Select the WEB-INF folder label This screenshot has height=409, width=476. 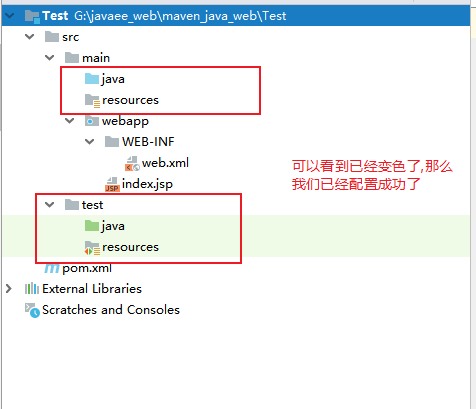pyautogui.click(x=148, y=142)
